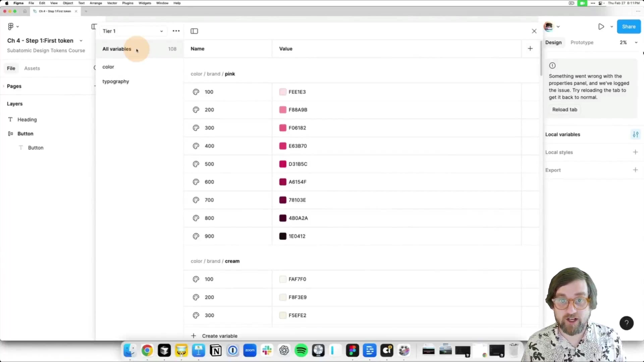644x362 pixels.
Task: Click color type icon of pink 100
Action: coord(196,92)
